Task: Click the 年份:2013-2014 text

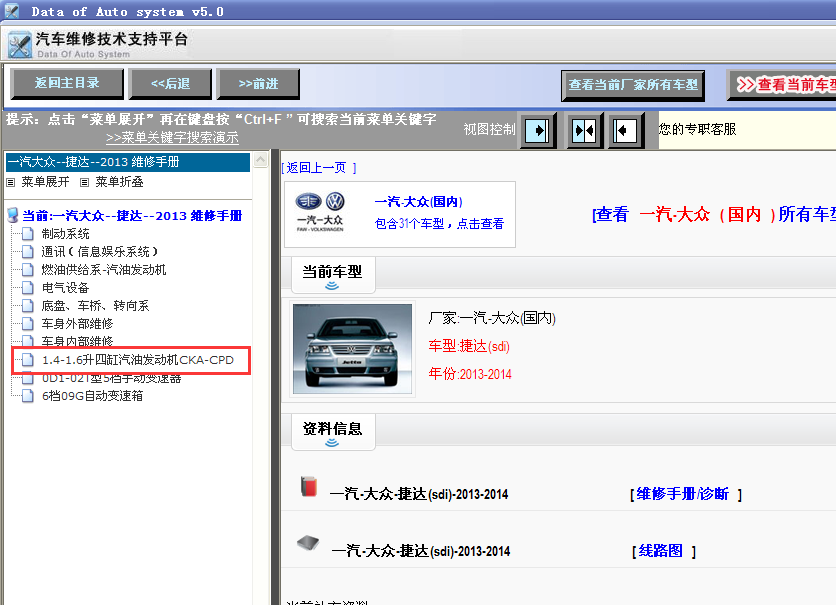Action: pyautogui.click(x=470, y=374)
